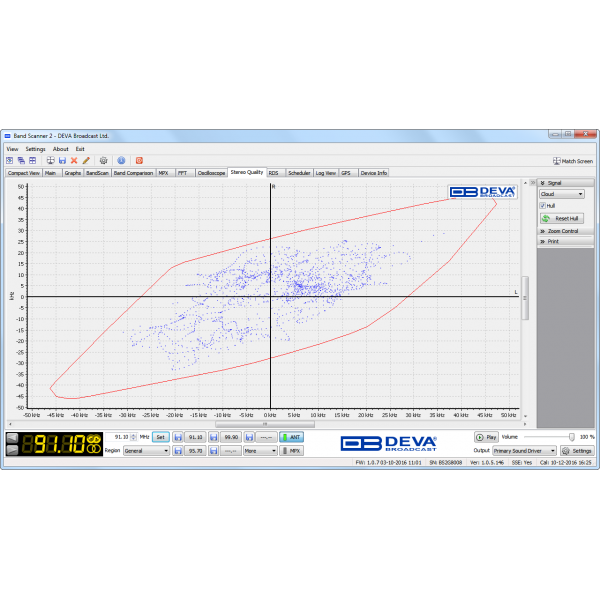Expand the Print section
Screen dimensions: 600x600
pos(566,241)
